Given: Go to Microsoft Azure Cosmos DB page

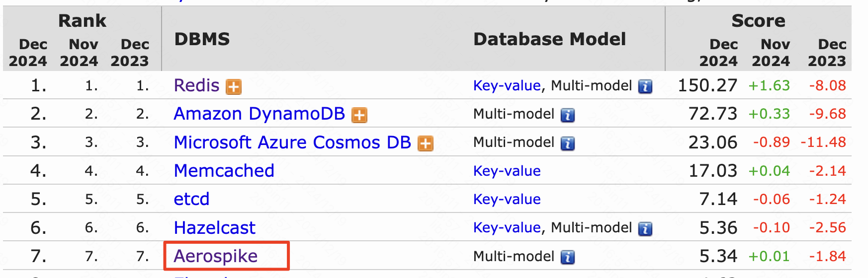Looking at the screenshot, I should (x=292, y=142).
